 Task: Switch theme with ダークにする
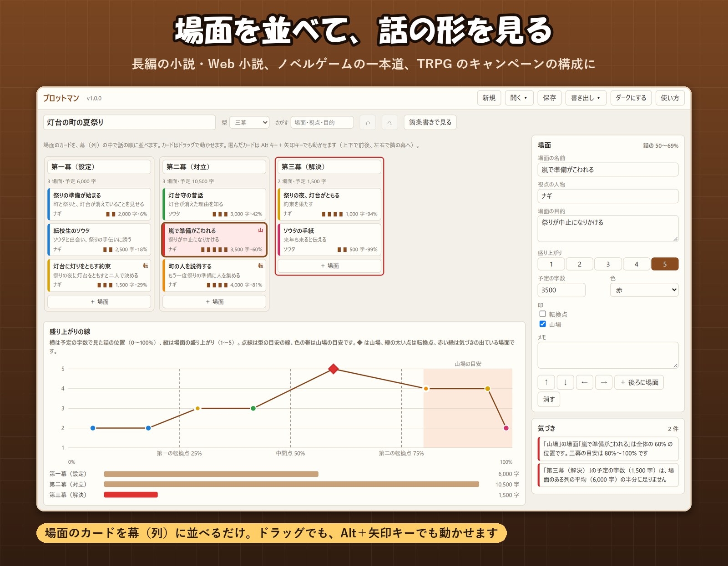(x=631, y=98)
